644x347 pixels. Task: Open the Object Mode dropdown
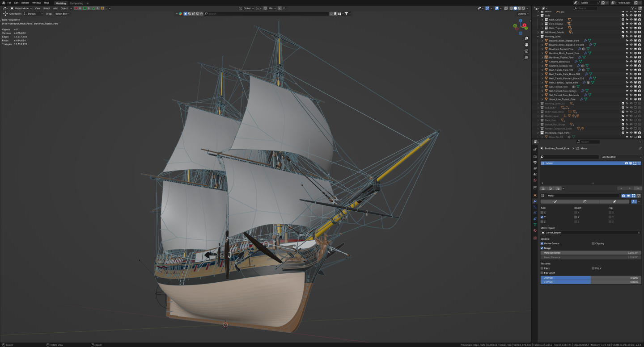[21, 8]
